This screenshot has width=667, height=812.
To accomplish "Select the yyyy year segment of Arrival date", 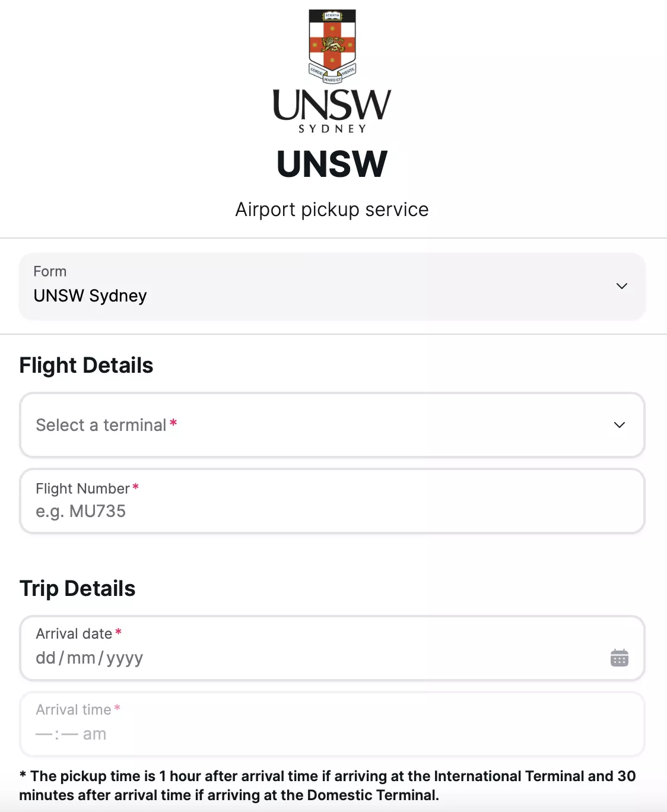I will click(125, 658).
